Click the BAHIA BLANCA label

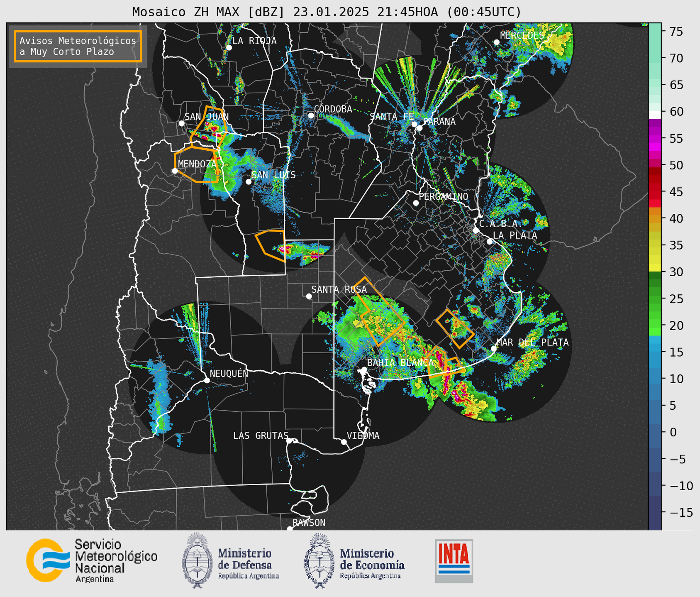400,362
